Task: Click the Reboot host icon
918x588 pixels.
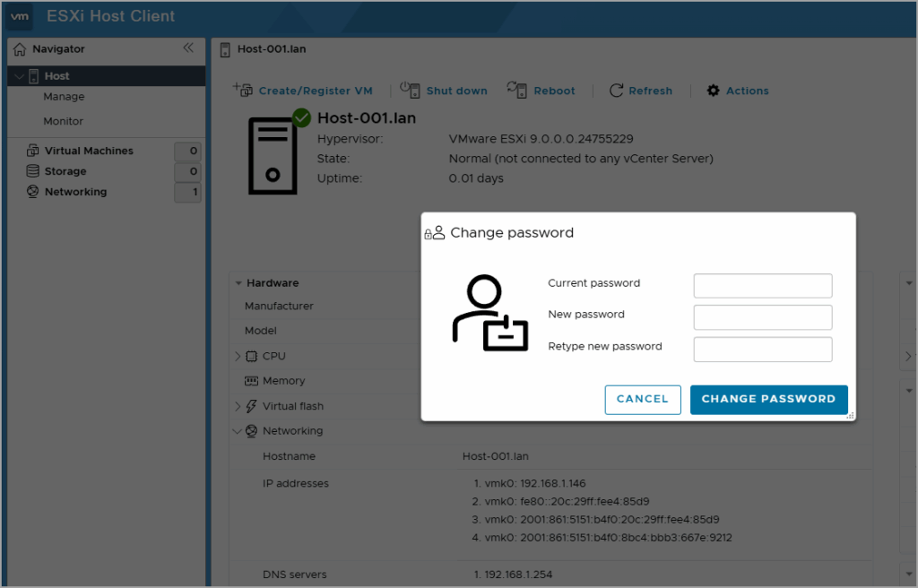Action: pos(517,90)
